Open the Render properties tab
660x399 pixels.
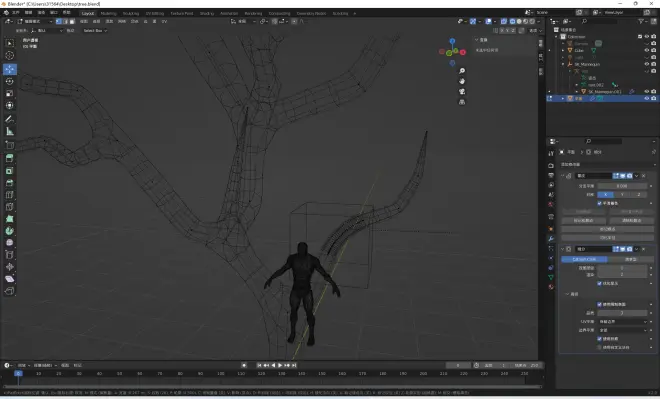[x=551, y=165]
